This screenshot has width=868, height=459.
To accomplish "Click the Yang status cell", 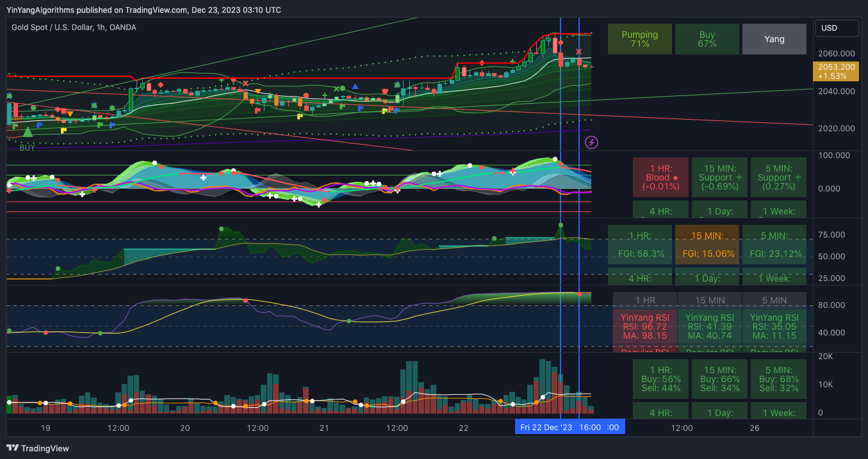I will point(774,39).
